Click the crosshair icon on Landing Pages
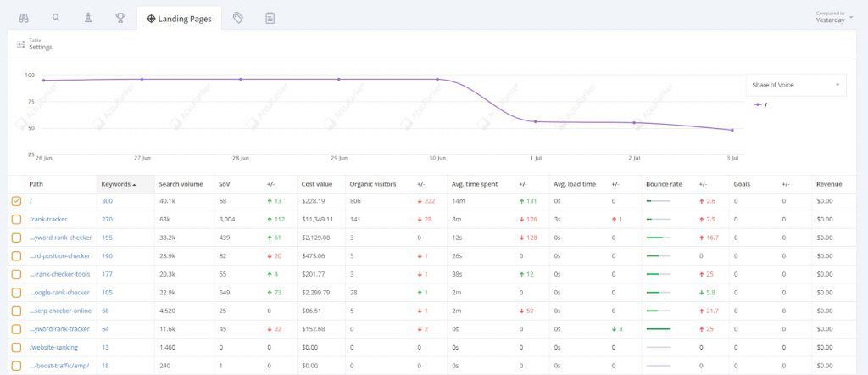 coord(151,19)
